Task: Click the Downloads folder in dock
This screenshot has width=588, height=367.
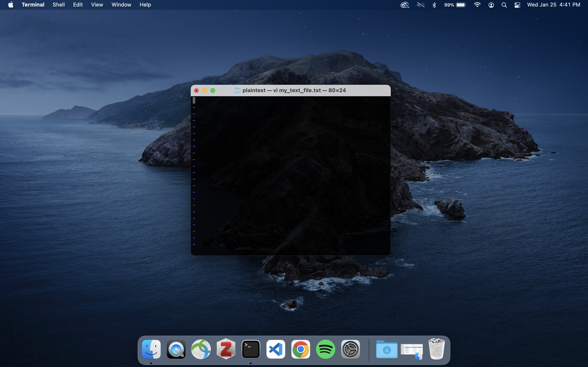Action: (x=386, y=350)
